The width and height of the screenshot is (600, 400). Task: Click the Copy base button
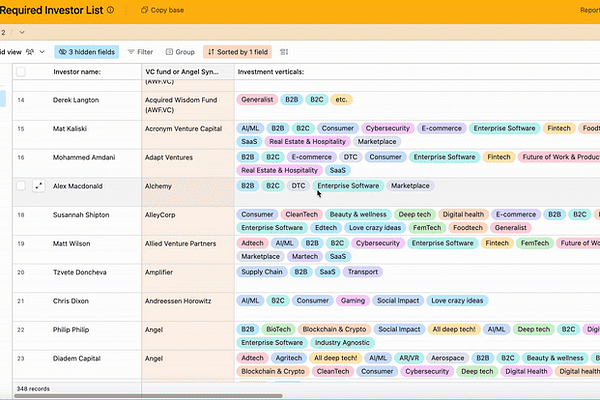[162, 10]
